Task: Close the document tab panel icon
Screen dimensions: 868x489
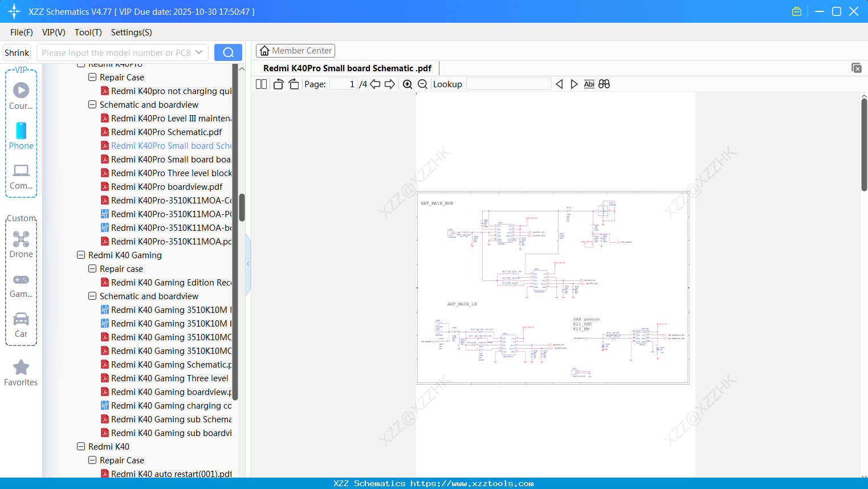Action: coord(857,68)
